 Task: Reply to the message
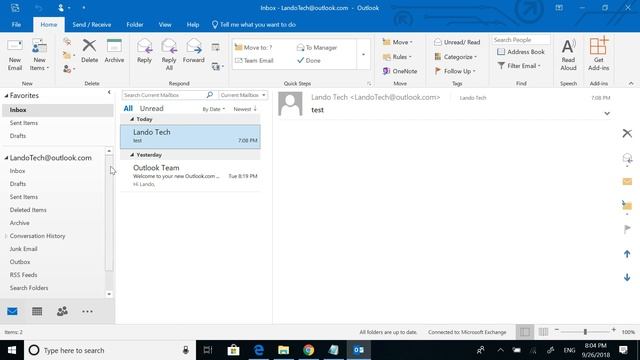tap(144, 51)
